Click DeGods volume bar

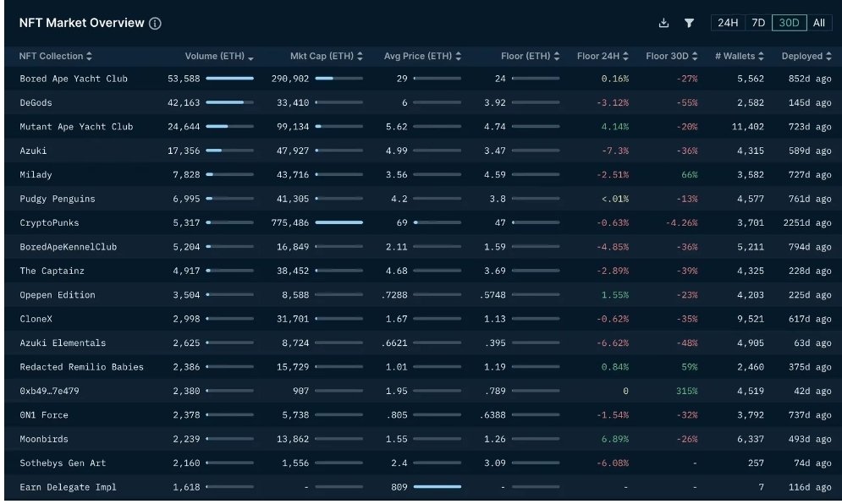[x=230, y=102]
